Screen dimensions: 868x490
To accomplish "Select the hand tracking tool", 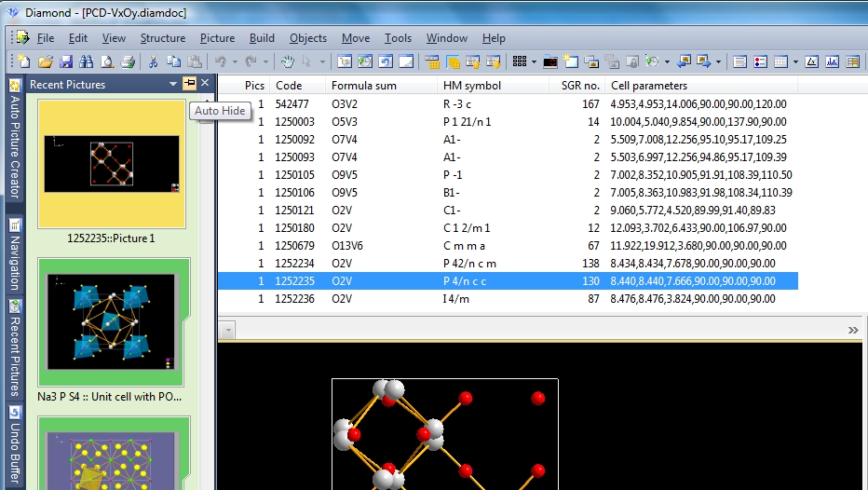I will [288, 61].
